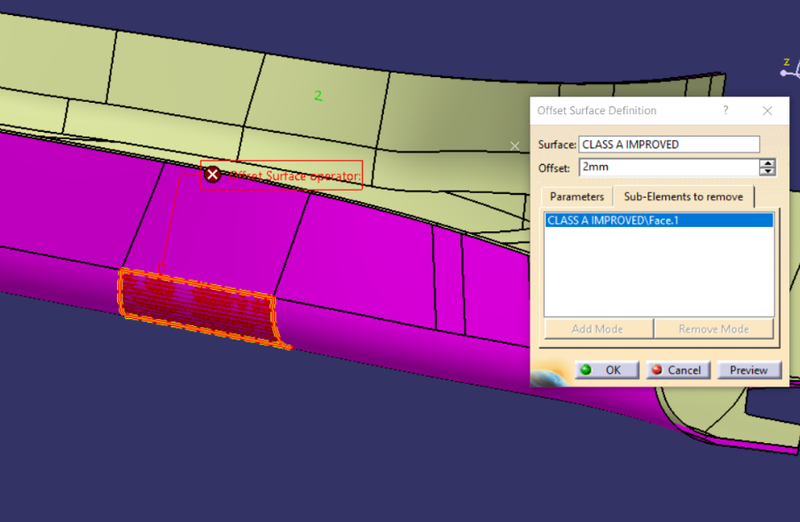Confirm the offset with OK
Image resolution: width=800 pixels, height=522 pixels.
[x=603, y=370]
